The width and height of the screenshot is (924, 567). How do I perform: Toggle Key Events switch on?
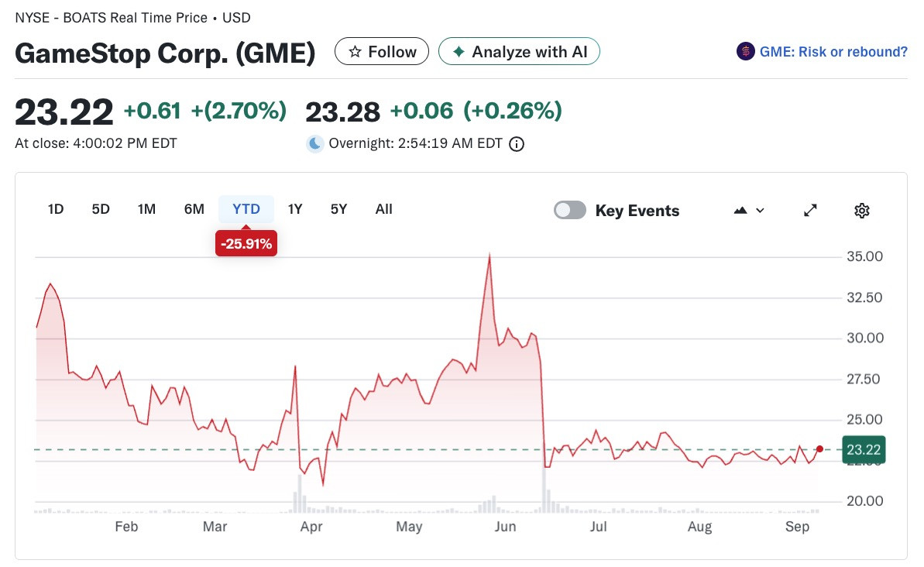pyautogui.click(x=570, y=211)
